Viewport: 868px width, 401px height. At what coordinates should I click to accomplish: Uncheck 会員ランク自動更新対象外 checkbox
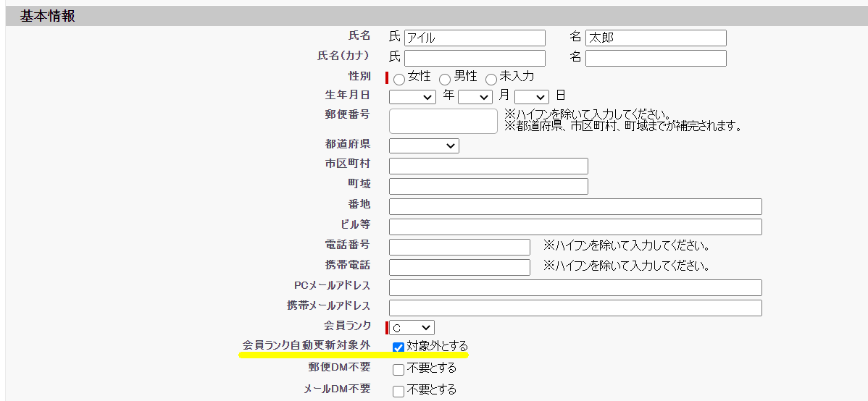point(398,347)
